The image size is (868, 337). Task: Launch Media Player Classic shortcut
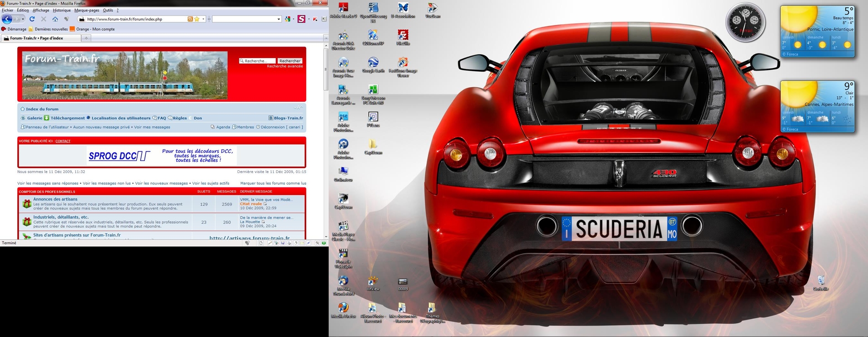click(x=343, y=232)
